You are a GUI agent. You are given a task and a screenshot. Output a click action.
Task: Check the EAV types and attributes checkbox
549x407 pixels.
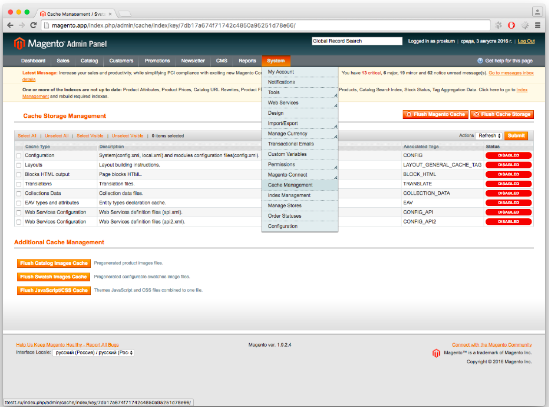click(19, 203)
